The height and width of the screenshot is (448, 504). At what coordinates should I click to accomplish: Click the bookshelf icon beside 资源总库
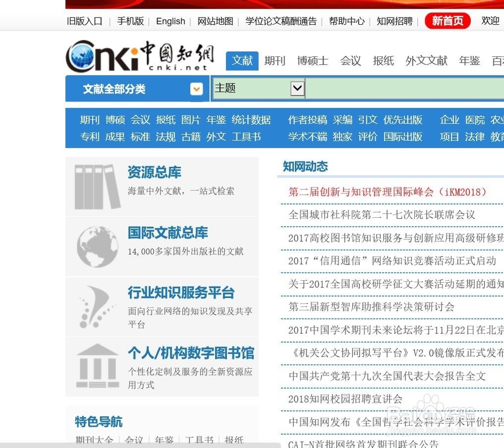pos(97,184)
